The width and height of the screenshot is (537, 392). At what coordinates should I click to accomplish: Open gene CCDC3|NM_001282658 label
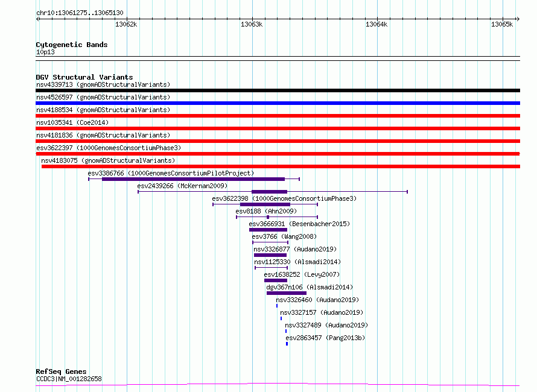pos(69,379)
